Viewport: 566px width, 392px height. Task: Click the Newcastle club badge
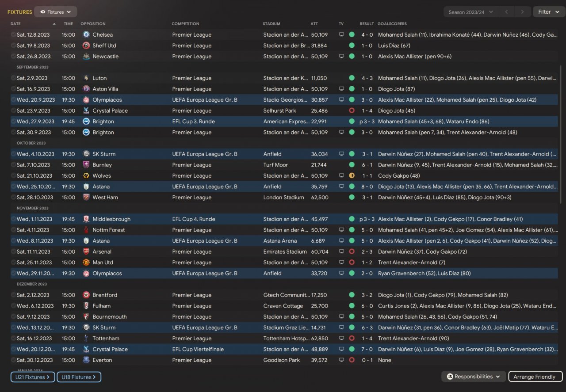tap(86, 57)
